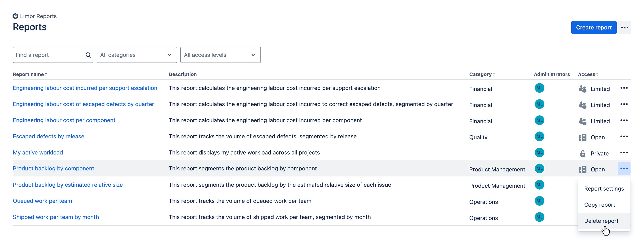
Task: Open actions menu for My active workload row
Action: pyautogui.click(x=624, y=153)
